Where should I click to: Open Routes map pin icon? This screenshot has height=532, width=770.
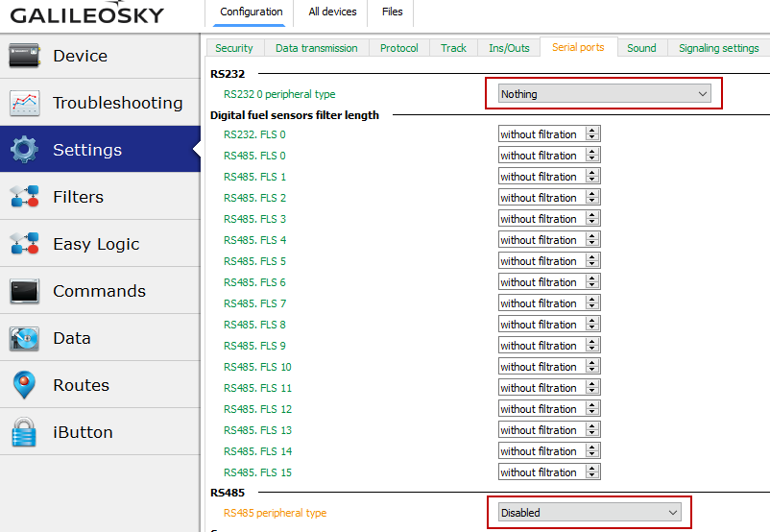coord(24,385)
